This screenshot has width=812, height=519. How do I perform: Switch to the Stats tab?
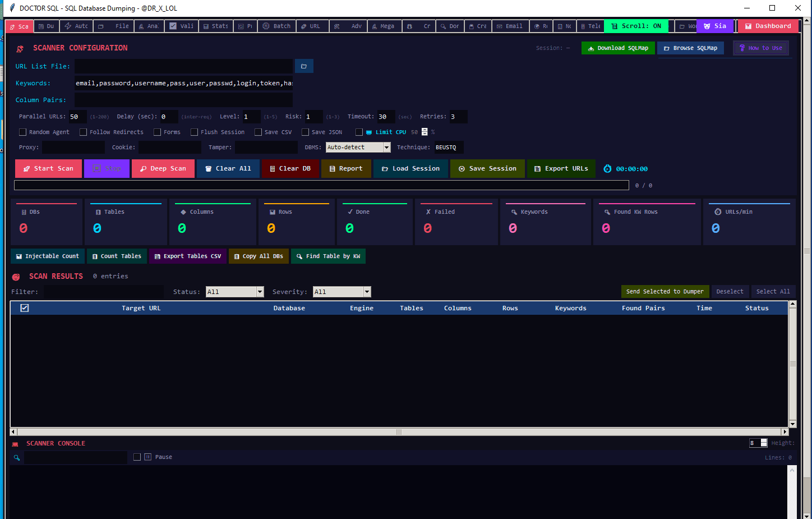215,26
